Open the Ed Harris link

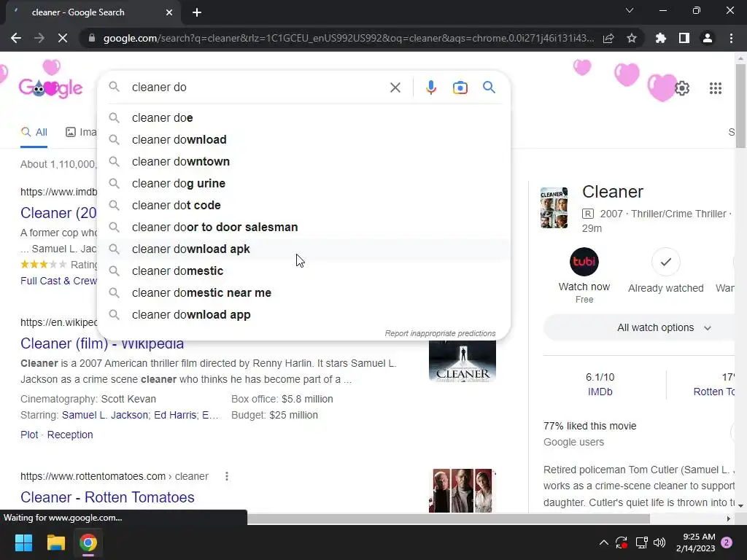(x=175, y=415)
